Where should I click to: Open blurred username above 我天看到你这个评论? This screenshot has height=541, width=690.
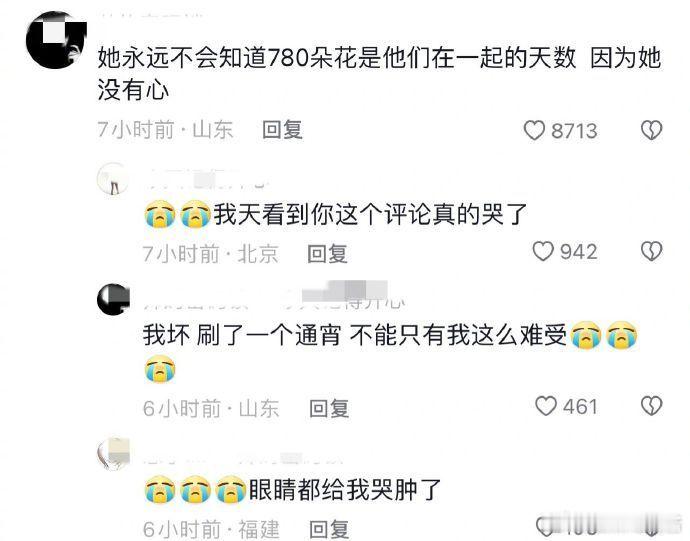coord(207,180)
